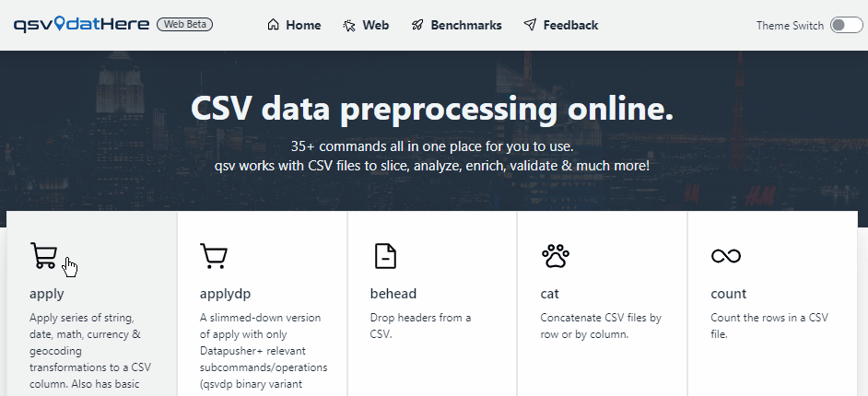Image resolution: width=868 pixels, height=396 pixels.
Task: Open the applydp command title
Action: point(225,294)
